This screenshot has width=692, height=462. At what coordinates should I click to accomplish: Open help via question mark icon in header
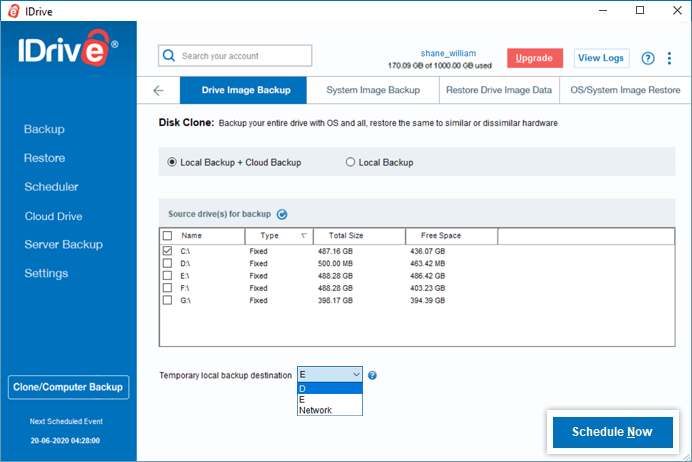[x=647, y=58]
